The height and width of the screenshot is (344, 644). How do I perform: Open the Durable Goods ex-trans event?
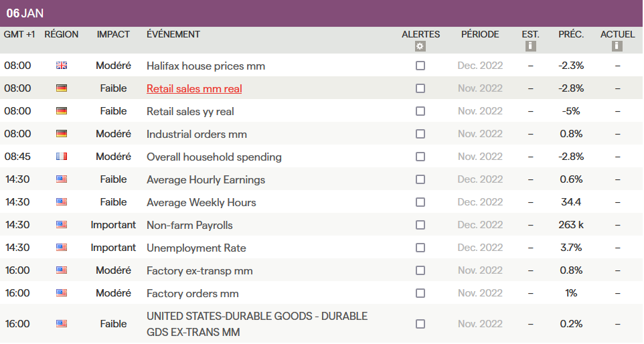(257, 324)
